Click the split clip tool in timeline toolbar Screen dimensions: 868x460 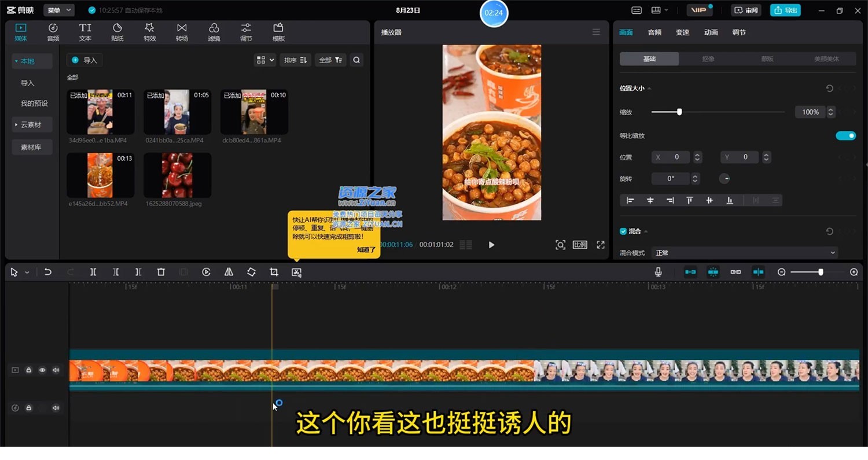click(x=93, y=272)
